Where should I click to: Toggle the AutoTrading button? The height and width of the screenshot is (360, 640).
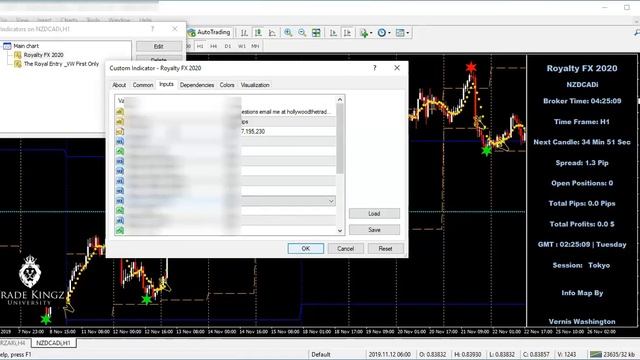pyautogui.click(x=209, y=32)
